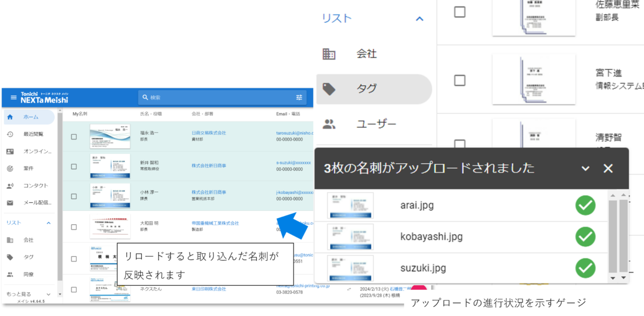This screenshot has width=644, height=316.
Task: Open 新井 智和 business card thumbnail
Action: [x=110, y=166]
